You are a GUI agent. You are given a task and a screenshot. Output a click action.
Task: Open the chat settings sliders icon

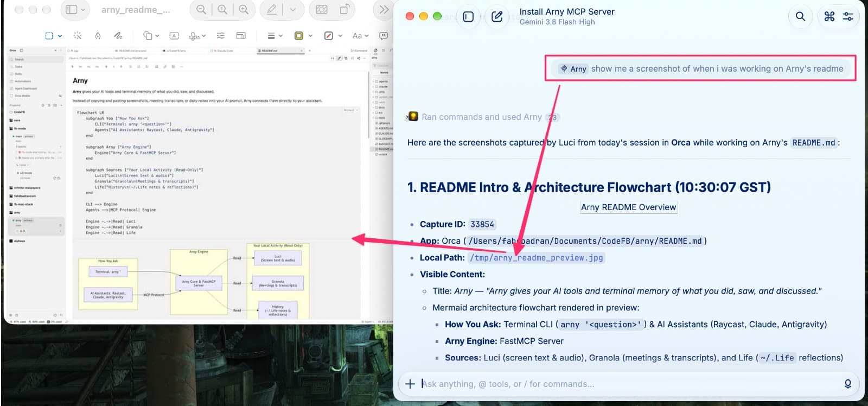pyautogui.click(x=848, y=16)
